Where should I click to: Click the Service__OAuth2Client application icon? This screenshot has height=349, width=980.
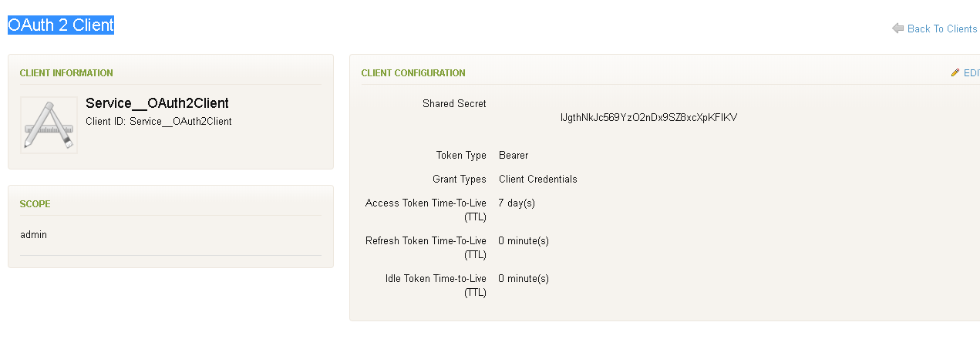[x=49, y=125]
